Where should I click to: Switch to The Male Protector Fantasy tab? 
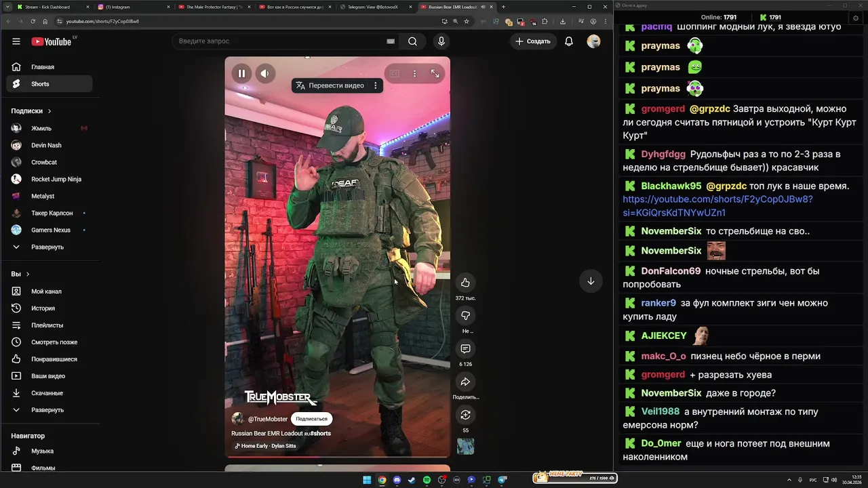[214, 7]
